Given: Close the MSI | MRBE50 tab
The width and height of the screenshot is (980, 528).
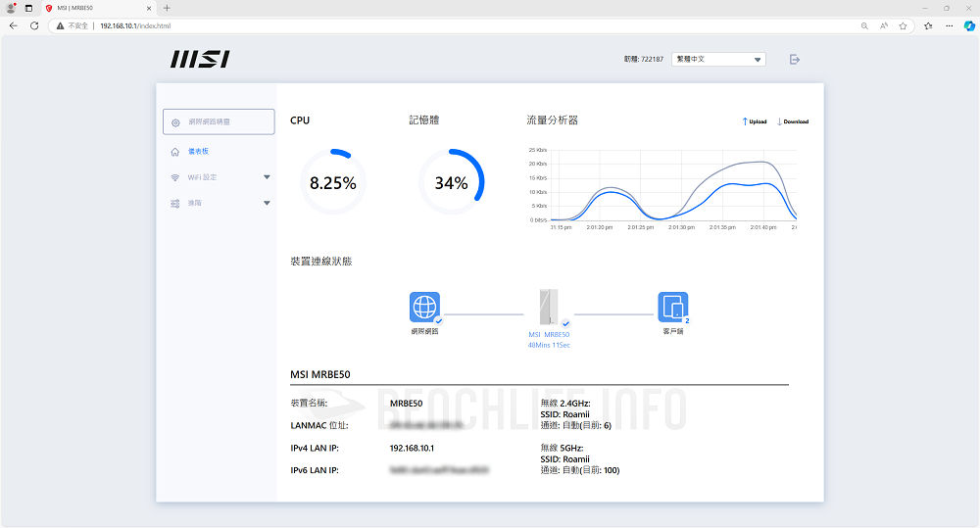Looking at the screenshot, I should point(149,8).
